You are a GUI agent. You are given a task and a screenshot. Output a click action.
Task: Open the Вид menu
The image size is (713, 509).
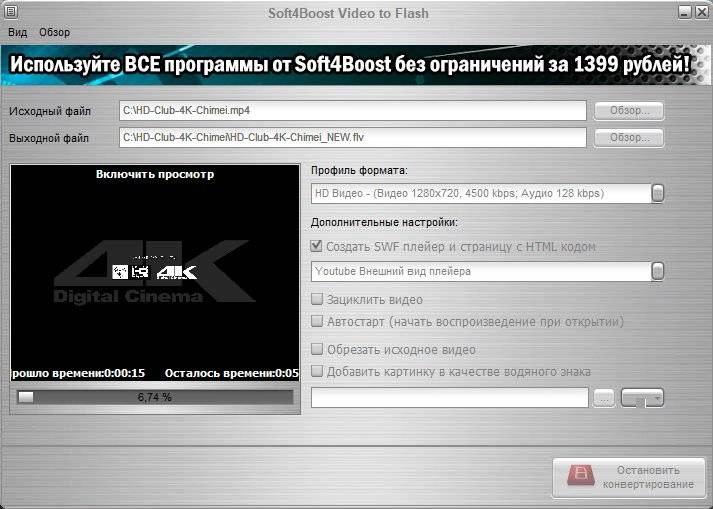click(x=18, y=32)
